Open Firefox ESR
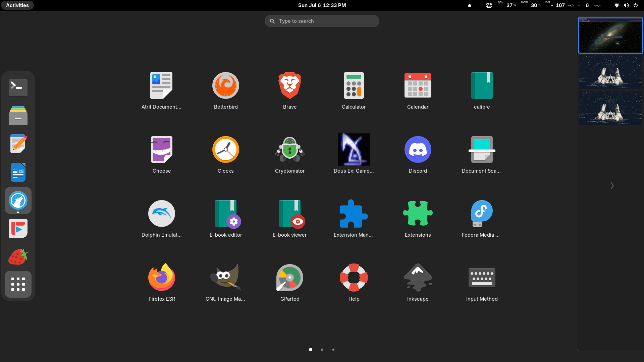Viewport: 644px width, 362px height. point(161,283)
